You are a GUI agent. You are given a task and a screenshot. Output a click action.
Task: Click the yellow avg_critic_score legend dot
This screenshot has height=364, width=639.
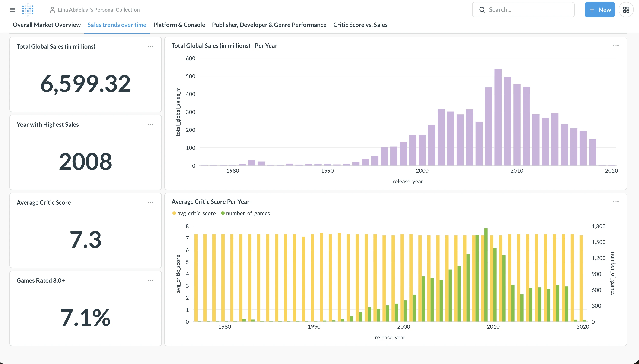[x=174, y=213]
